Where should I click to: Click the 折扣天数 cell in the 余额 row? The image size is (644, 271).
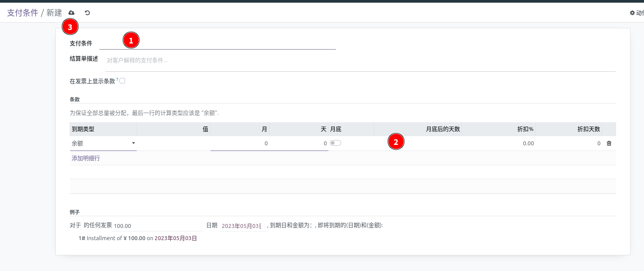(x=569, y=144)
